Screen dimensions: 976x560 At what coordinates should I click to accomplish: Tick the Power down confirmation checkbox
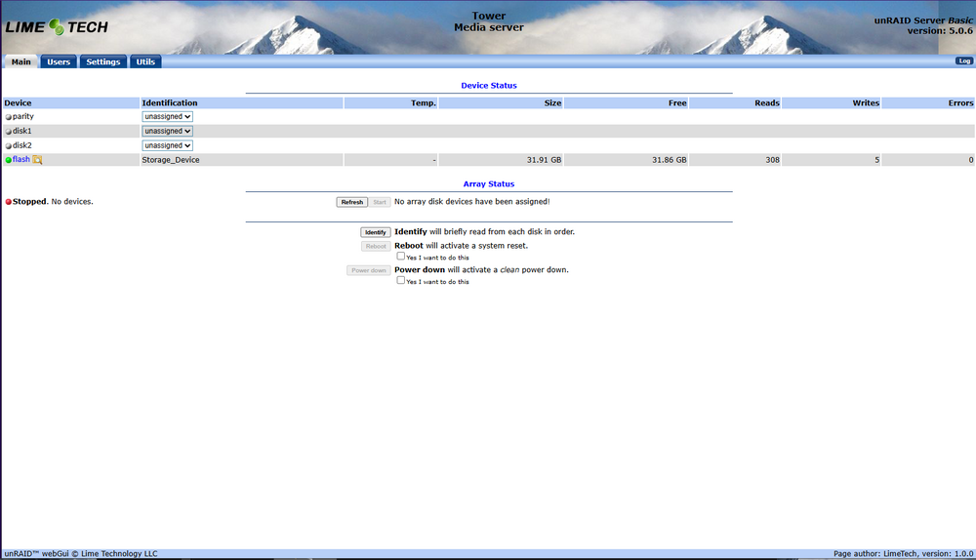[x=401, y=280]
